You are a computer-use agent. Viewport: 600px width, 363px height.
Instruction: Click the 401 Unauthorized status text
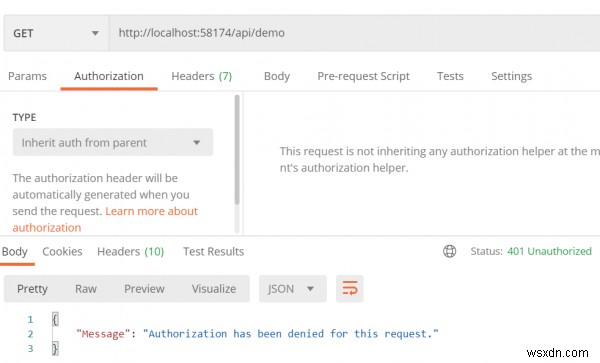[549, 251]
